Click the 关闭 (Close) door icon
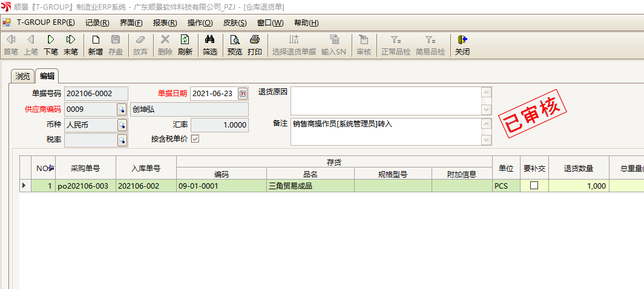 click(462, 45)
